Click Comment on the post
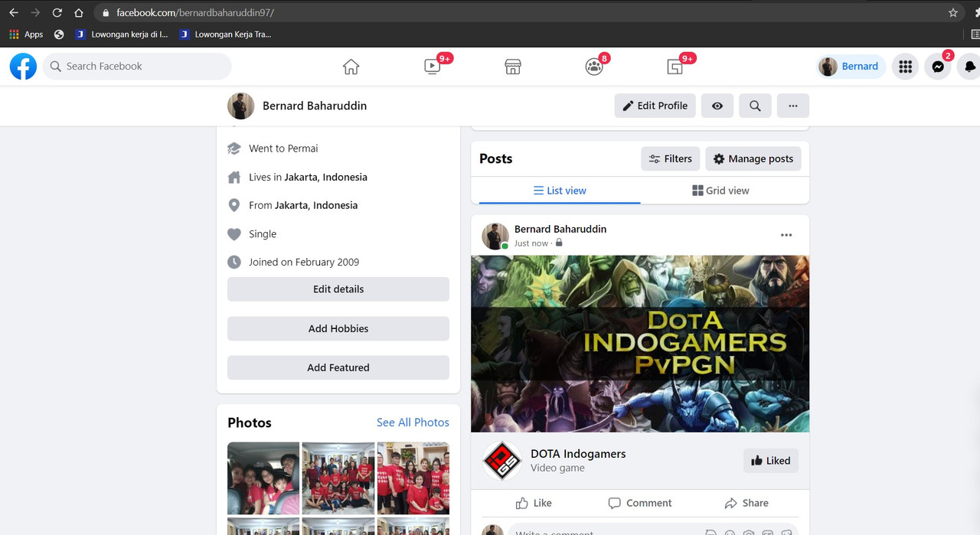 coord(640,503)
